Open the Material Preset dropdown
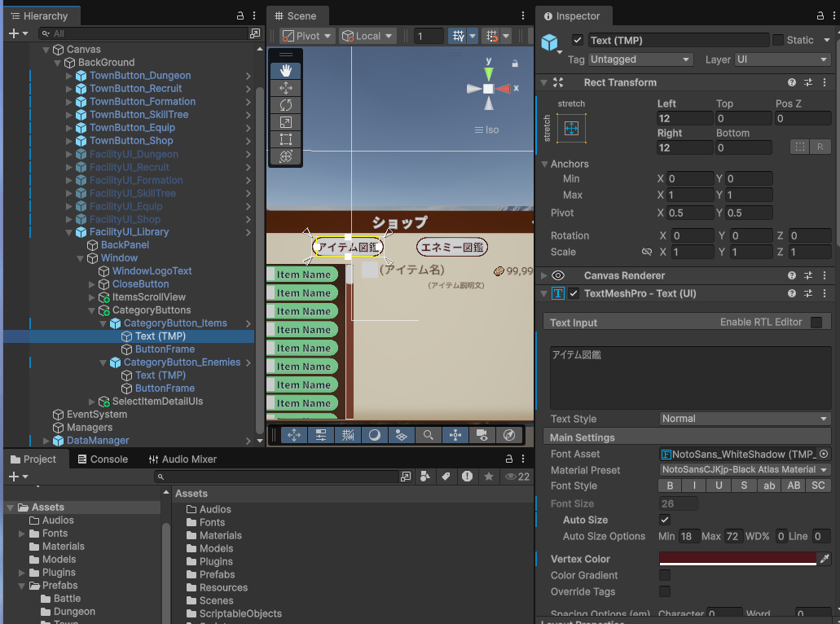Image resolution: width=840 pixels, height=624 pixels. tap(745, 470)
